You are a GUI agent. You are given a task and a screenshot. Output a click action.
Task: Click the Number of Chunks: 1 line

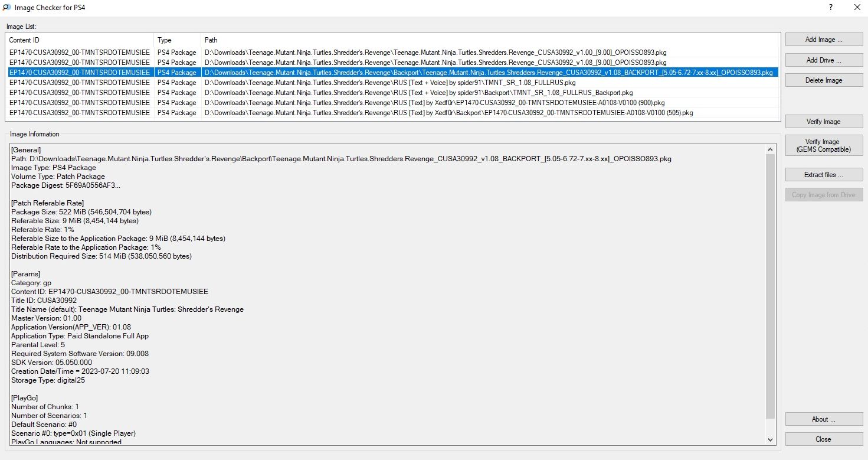[x=45, y=407]
